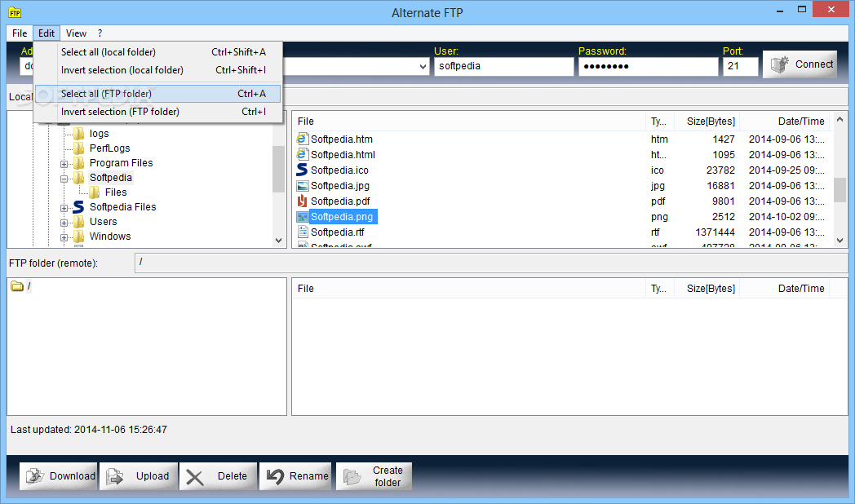
Task: Select the Softpedia.pdf file name
Action: click(x=340, y=201)
